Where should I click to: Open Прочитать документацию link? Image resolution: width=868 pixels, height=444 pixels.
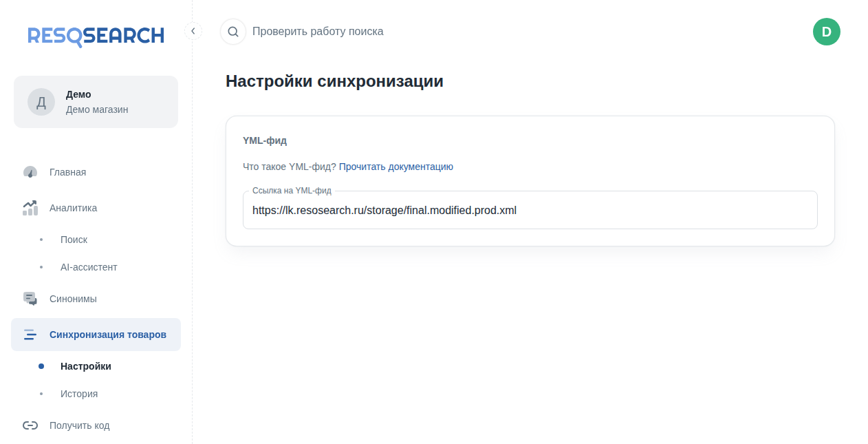click(396, 167)
